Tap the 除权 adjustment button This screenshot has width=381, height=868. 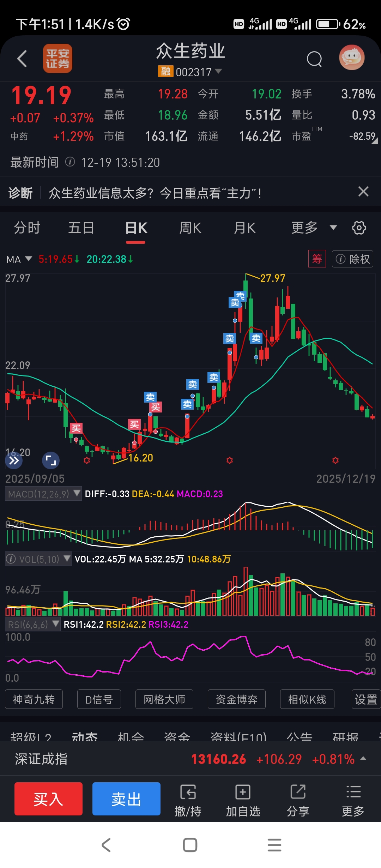[352, 259]
